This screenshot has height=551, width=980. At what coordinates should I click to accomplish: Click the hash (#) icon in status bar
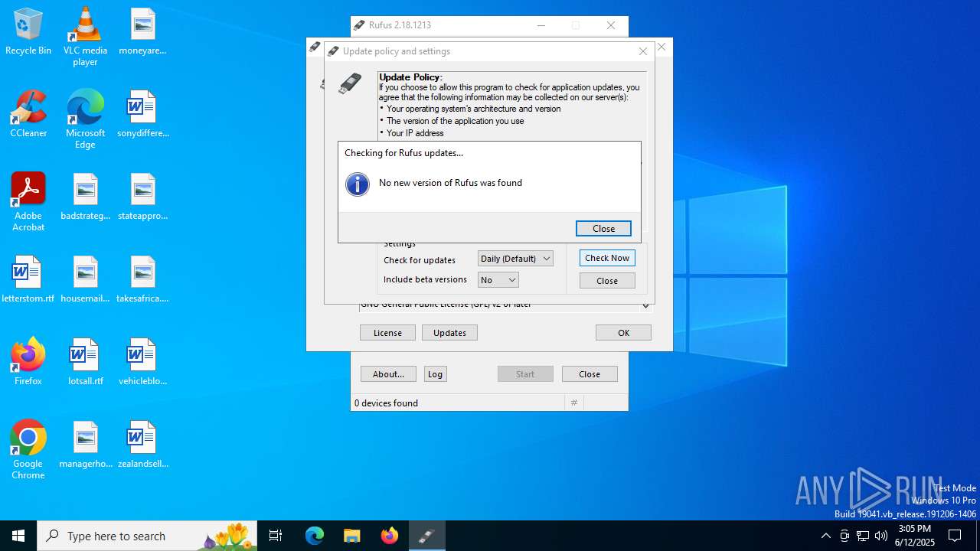point(574,403)
